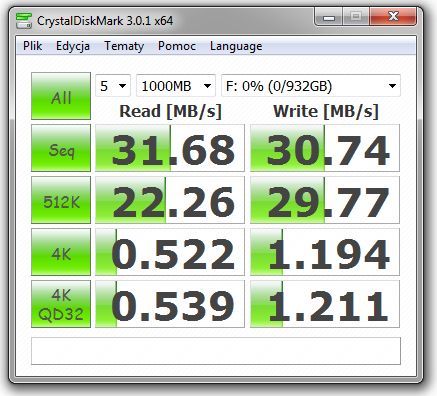
Task: Start the 4K QD32 benchmark test
Action: tap(61, 304)
